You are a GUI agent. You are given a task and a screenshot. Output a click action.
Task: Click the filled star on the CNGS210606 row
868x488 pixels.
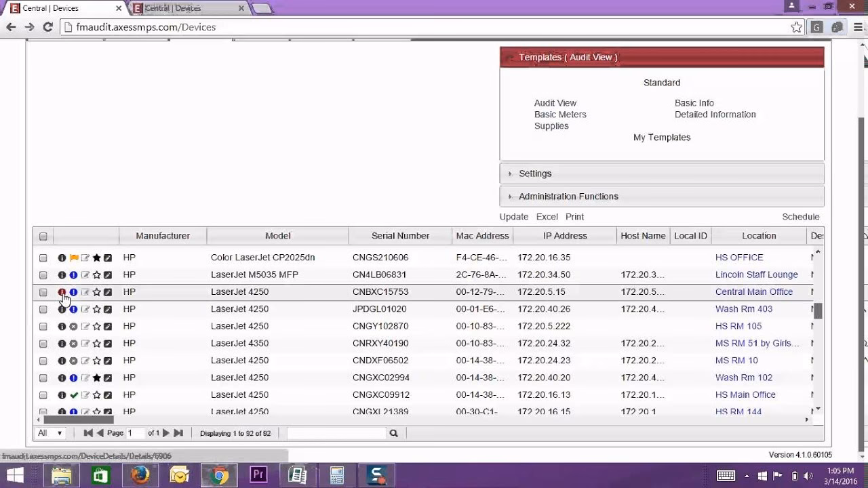tap(96, 258)
